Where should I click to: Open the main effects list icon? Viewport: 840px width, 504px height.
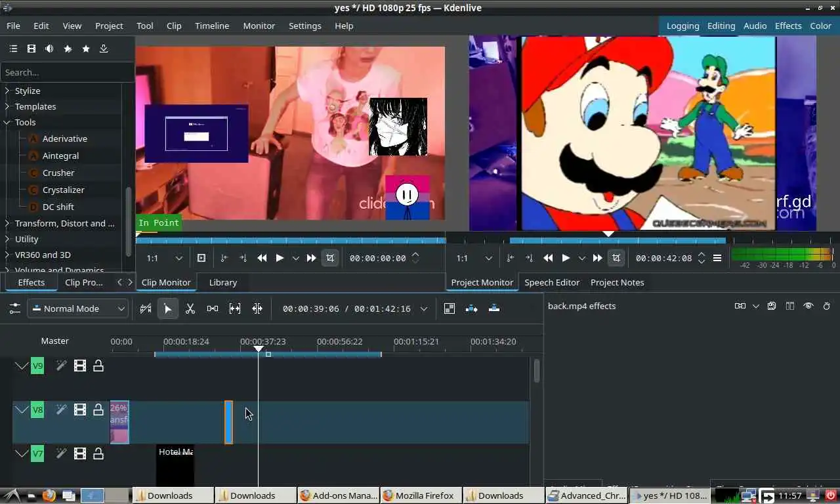coord(13,49)
